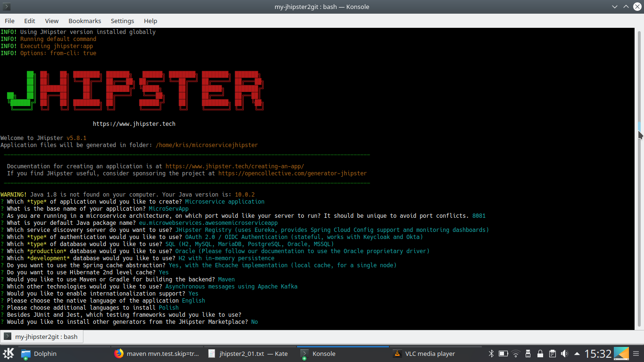
Task: Click the "Running default command" info line
Action: (x=58, y=39)
